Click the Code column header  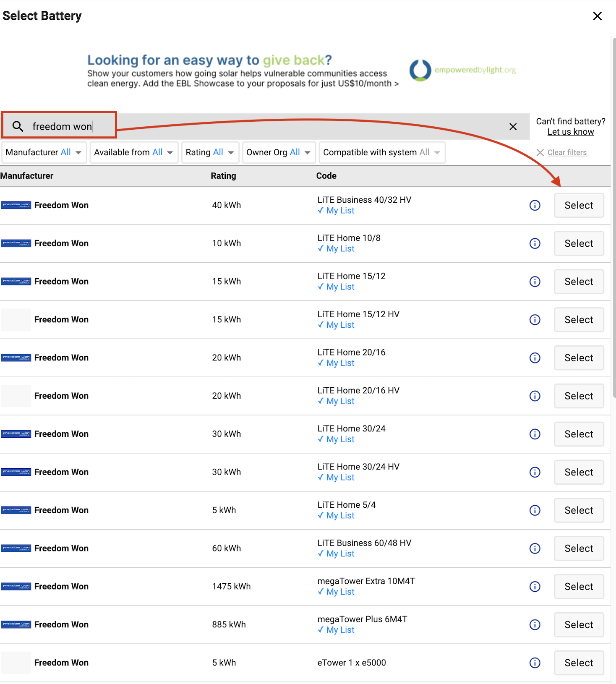click(326, 176)
